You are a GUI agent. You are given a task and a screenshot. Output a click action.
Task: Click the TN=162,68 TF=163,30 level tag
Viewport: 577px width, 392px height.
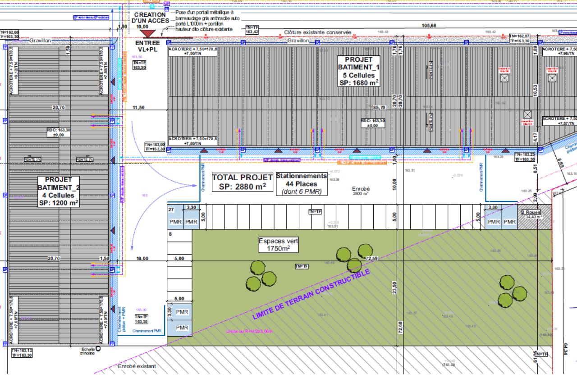click(x=9, y=35)
